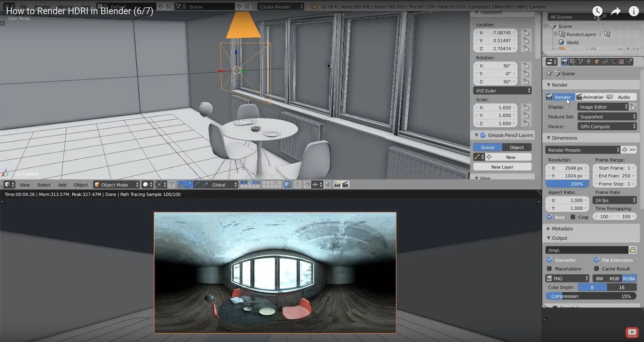The width and height of the screenshot is (644, 342).
Task: Open the Select menu in 3D viewport header
Action: [44, 185]
